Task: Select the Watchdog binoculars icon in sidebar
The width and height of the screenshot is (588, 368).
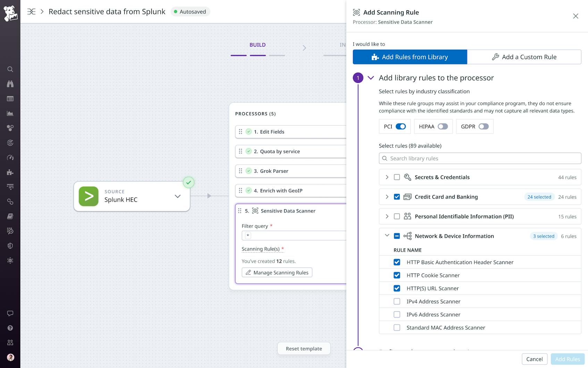Action: pyautogui.click(x=10, y=84)
